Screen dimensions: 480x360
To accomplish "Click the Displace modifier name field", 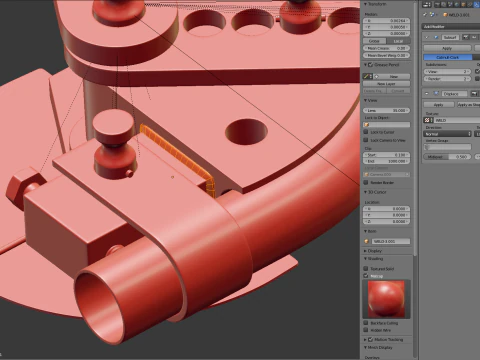I will [455, 94].
